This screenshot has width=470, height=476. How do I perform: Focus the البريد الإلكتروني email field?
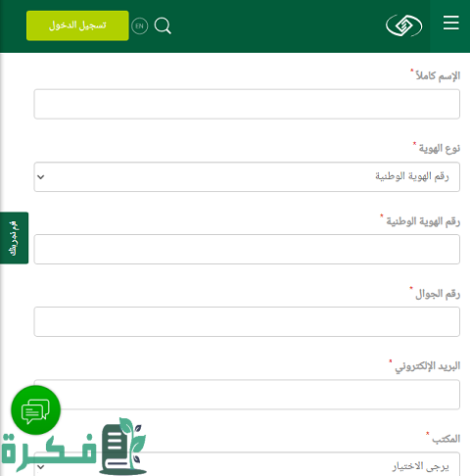(247, 395)
